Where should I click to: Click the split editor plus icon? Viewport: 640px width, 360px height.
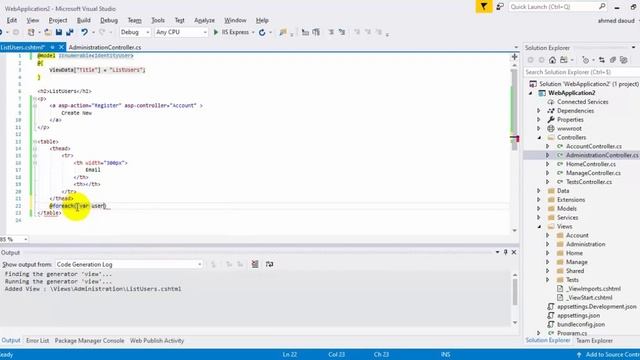point(514,57)
